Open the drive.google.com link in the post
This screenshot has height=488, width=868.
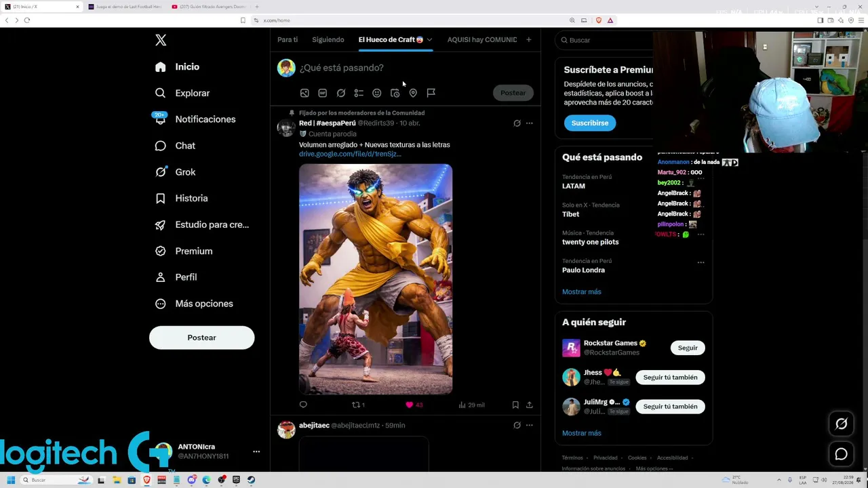tap(350, 155)
